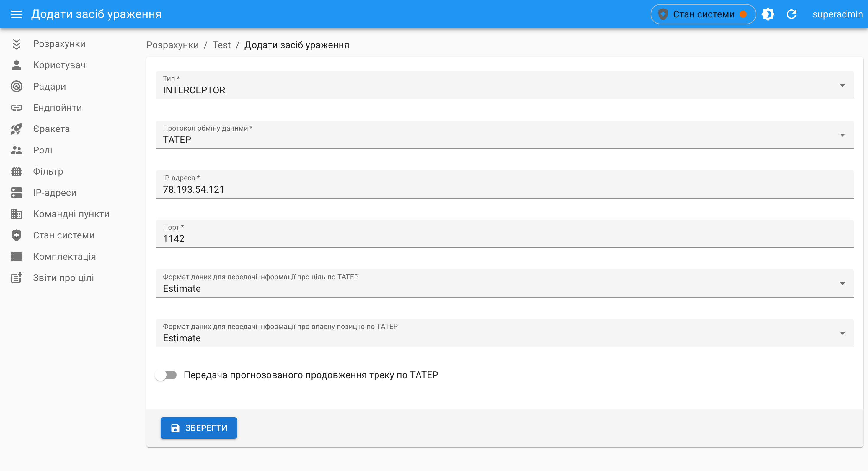Expand the Протокол обміну даними dropdown

[x=505, y=135]
